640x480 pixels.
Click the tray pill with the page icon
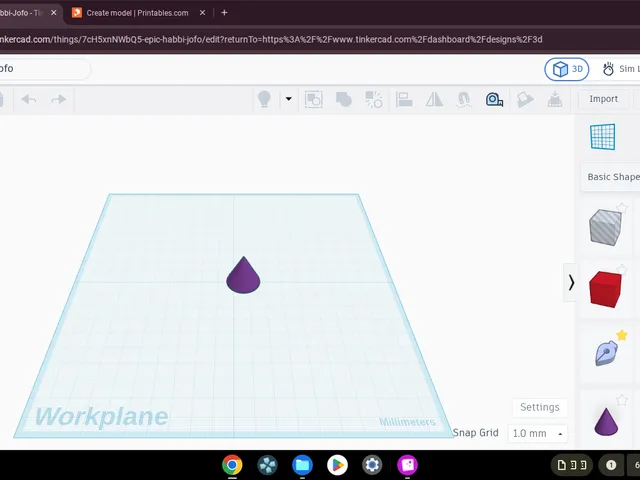coord(572,465)
